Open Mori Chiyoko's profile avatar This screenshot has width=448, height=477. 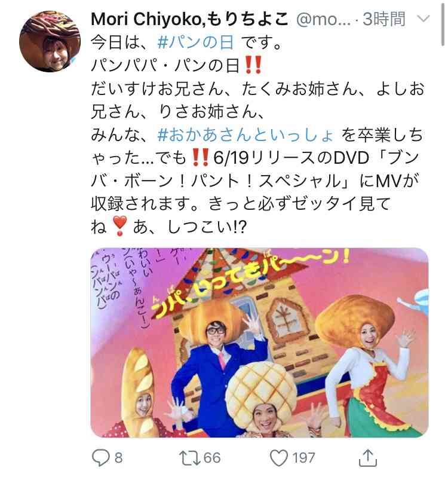(x=50, y=42)
